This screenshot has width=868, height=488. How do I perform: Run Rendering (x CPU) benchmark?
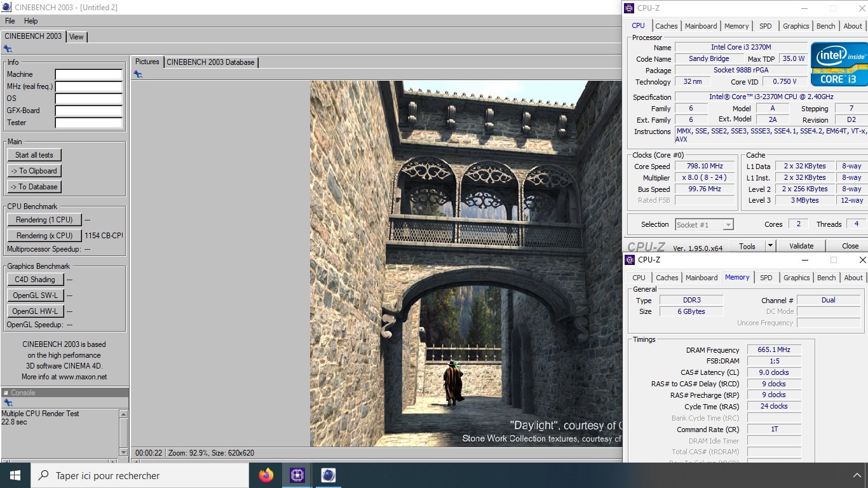tap(44, 236)
